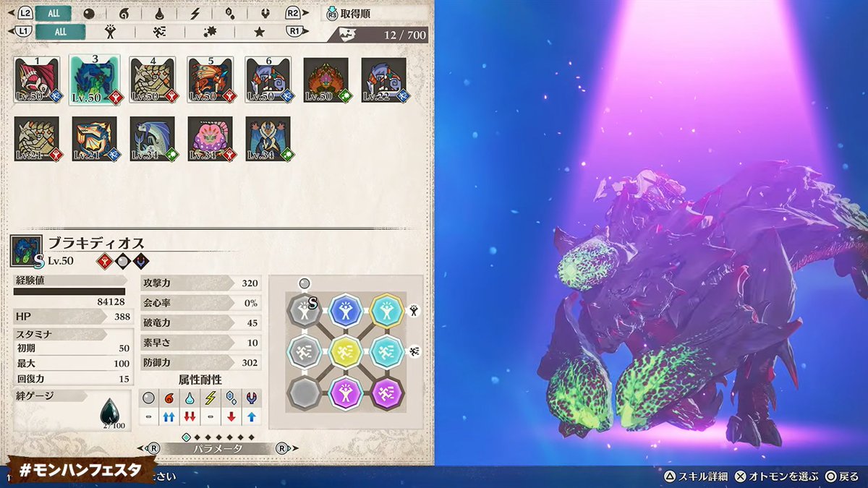
Task: Select ALL in the attack type filter row
Action: click(x=61, y=32)
